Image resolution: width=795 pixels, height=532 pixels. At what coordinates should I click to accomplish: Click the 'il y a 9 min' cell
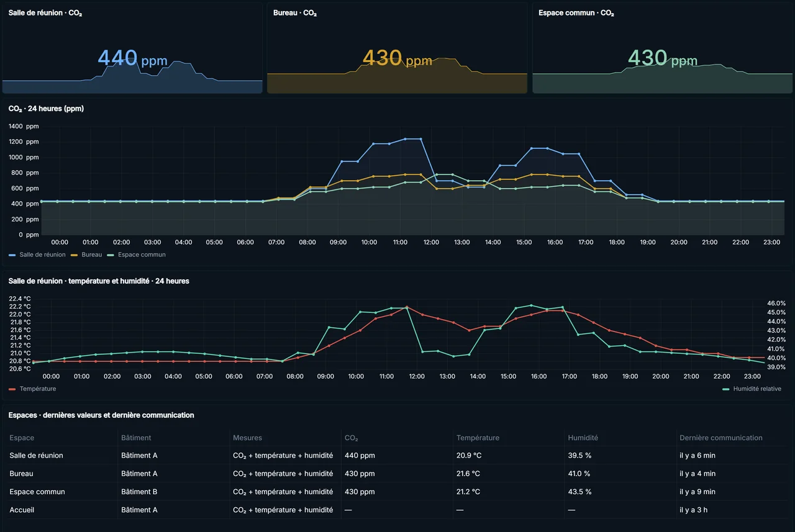point(697,492)
